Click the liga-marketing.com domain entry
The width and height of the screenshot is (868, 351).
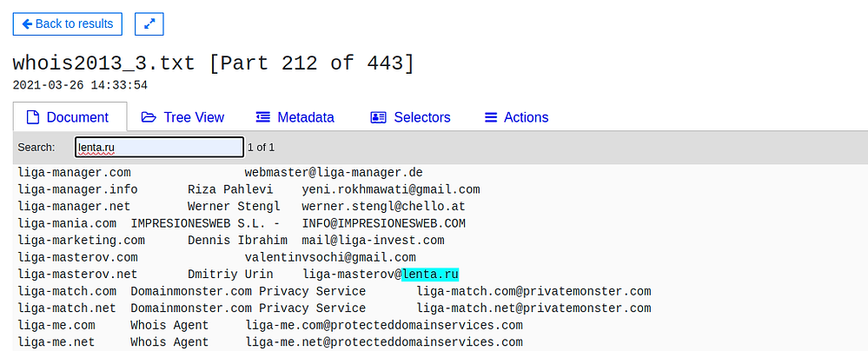(82, 241)
